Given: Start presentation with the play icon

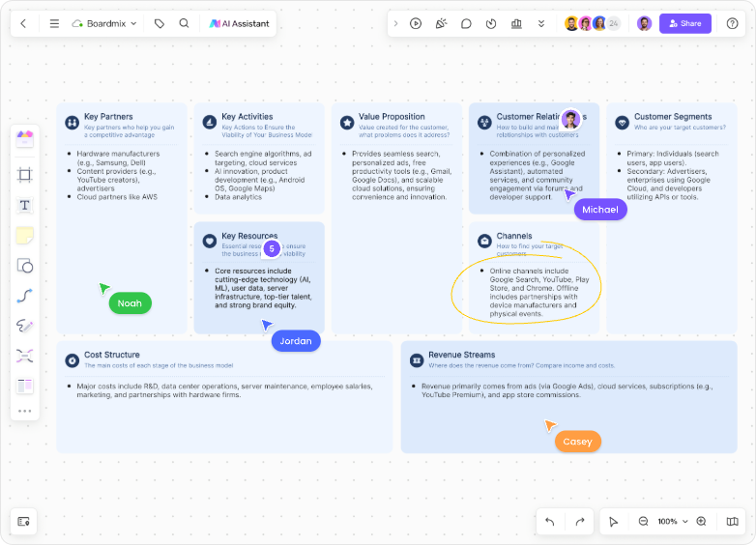Looking at the screenshot, I should tap(416, 23).
